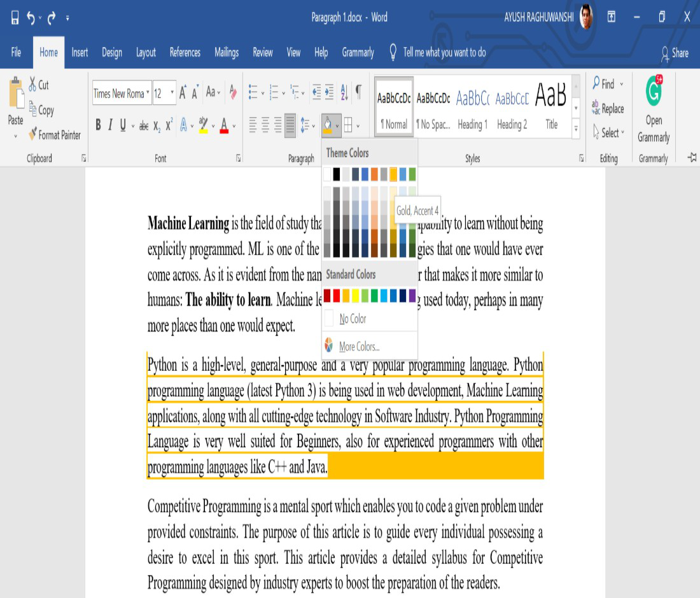Open the Styles pane launcher
Image resolution: width=700 pixels, height=598 pixels.
pyautogui.click(x=581, y=158)
